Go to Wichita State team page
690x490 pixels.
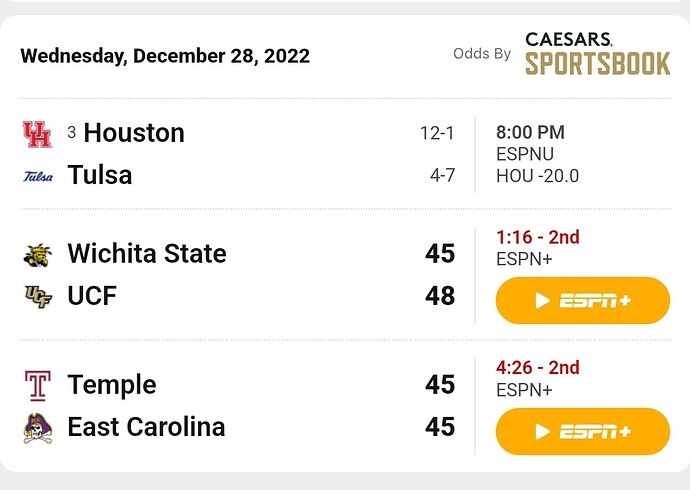click(147, 254)
